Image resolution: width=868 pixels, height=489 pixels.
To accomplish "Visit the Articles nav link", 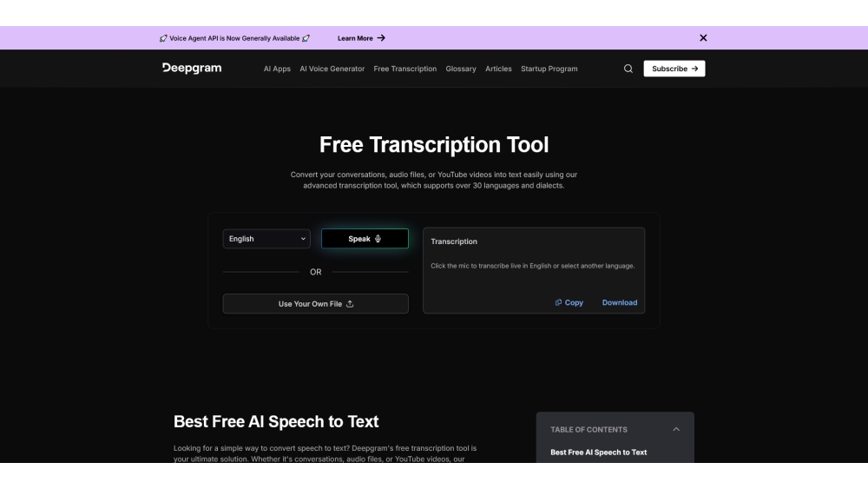I will [x=498, y=69].
